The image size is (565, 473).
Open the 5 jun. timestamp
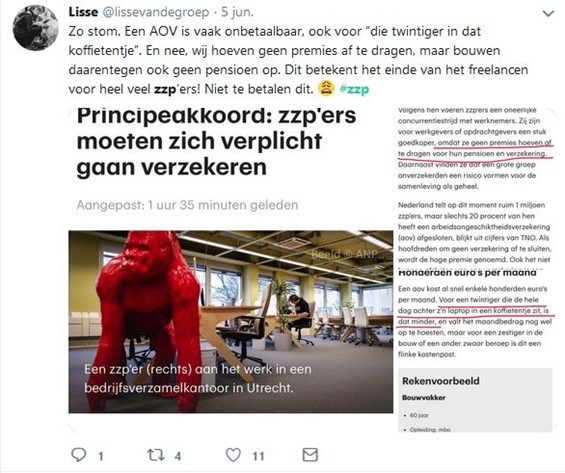237,12
